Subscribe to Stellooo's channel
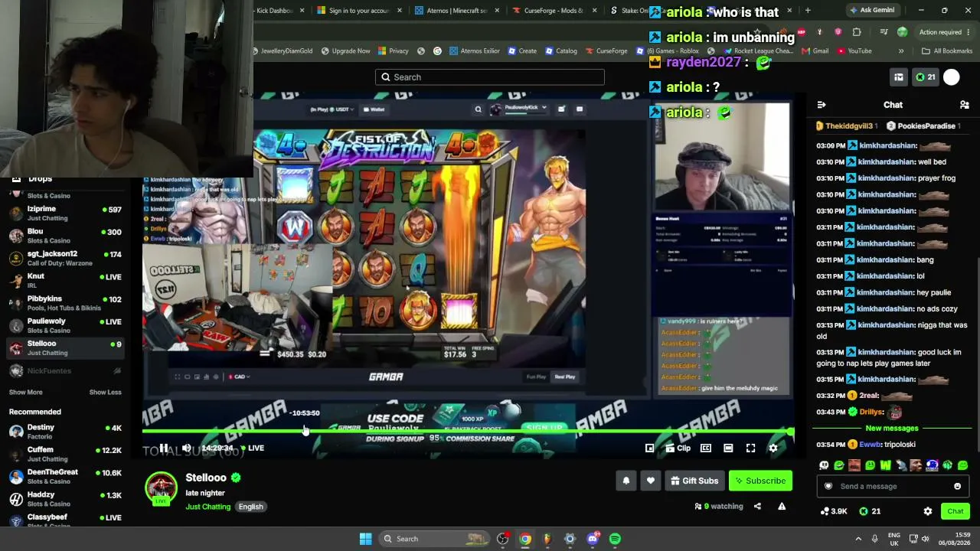Screen dimensions: 980x551 click(760, 481)
